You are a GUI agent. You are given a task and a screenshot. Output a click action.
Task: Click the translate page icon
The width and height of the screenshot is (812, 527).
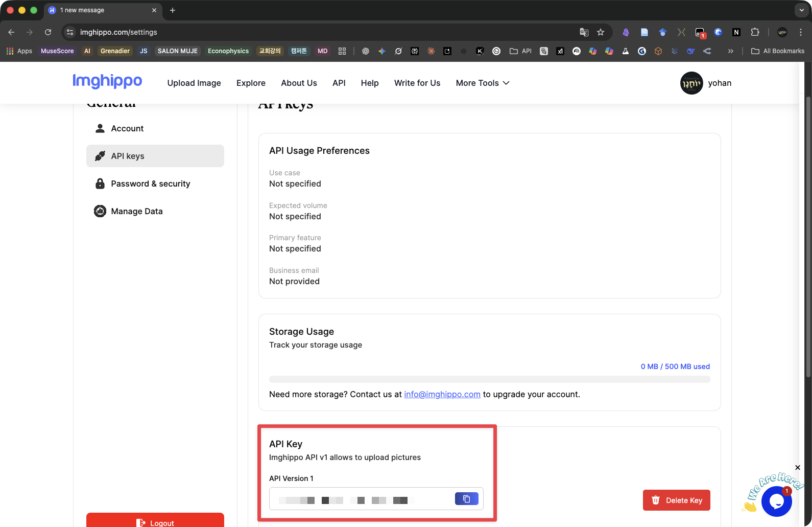tap(584, 32)
